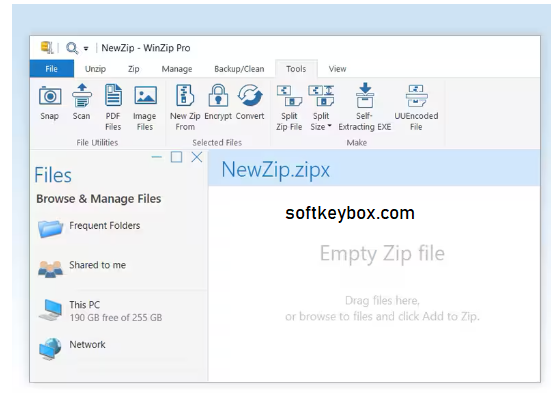The image size is (551, 393).
Task: Make a Self-Extracting EXE
Action: (365, 108)
